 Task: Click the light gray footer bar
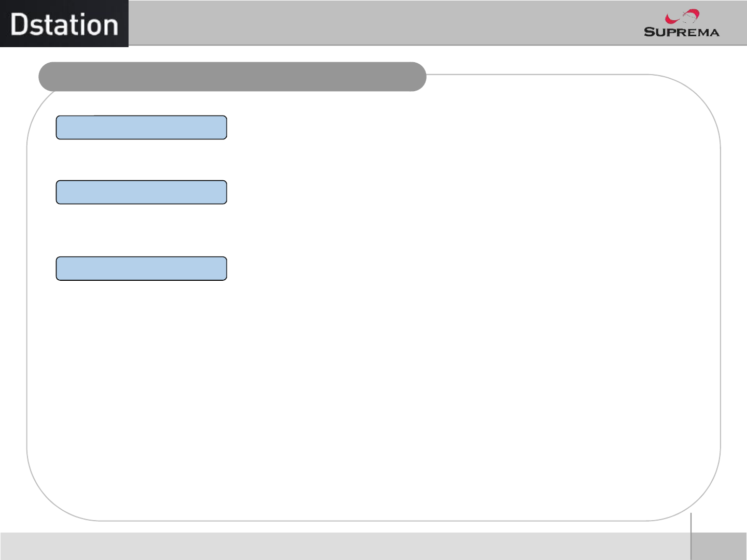345,546
